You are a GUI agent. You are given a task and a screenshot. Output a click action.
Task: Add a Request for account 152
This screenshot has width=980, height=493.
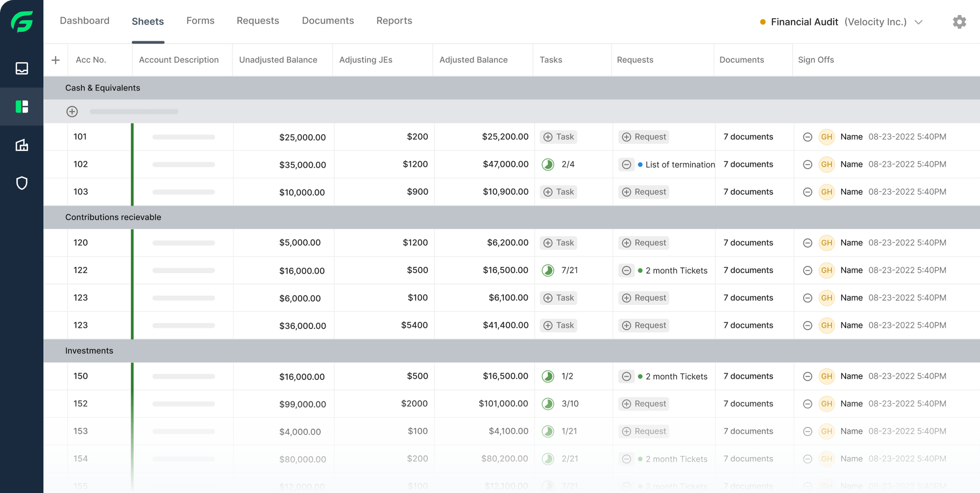(644, 404)
